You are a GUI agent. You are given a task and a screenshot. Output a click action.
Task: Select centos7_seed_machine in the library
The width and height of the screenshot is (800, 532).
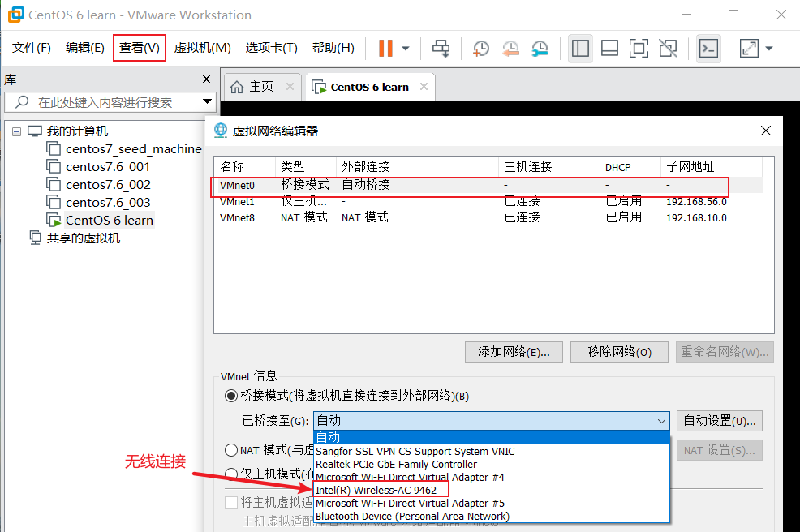point(133,149)
